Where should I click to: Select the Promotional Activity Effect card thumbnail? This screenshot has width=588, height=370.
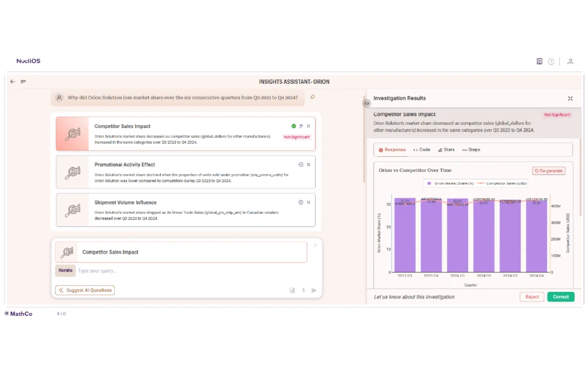coord(72,172)
